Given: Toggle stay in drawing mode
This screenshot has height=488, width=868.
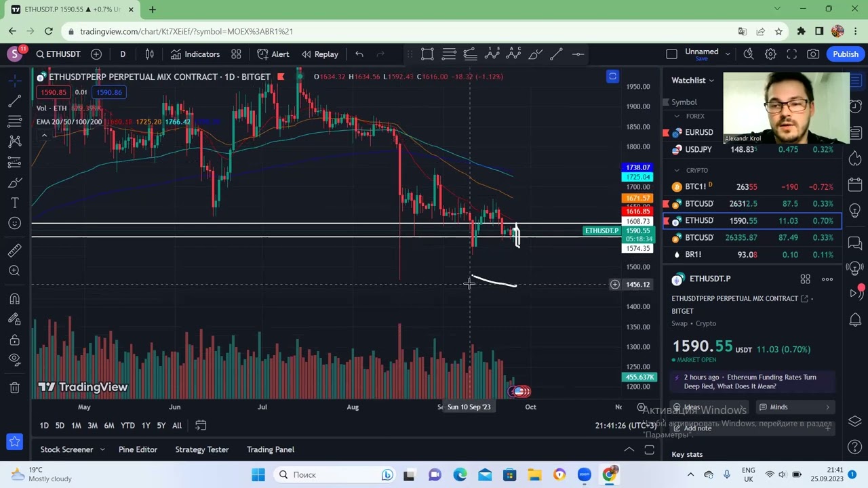Looking at the screenshot, I should click(14, 319).
